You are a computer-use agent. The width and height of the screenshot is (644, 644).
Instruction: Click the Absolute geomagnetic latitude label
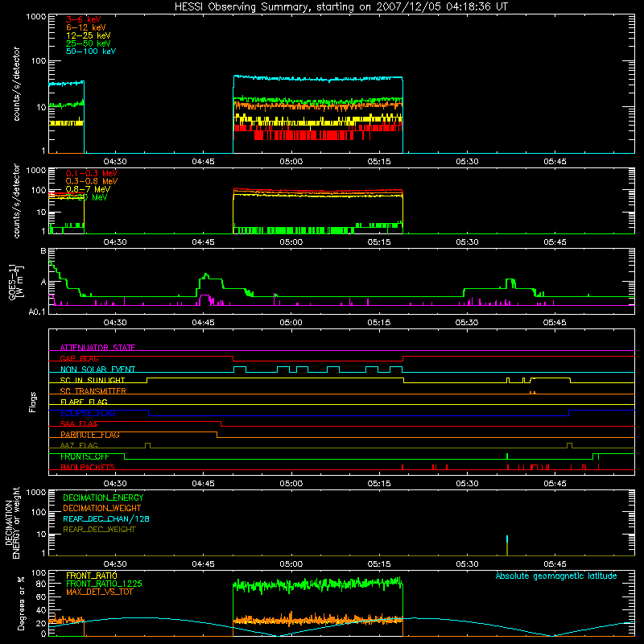click(x=556, y=576)
